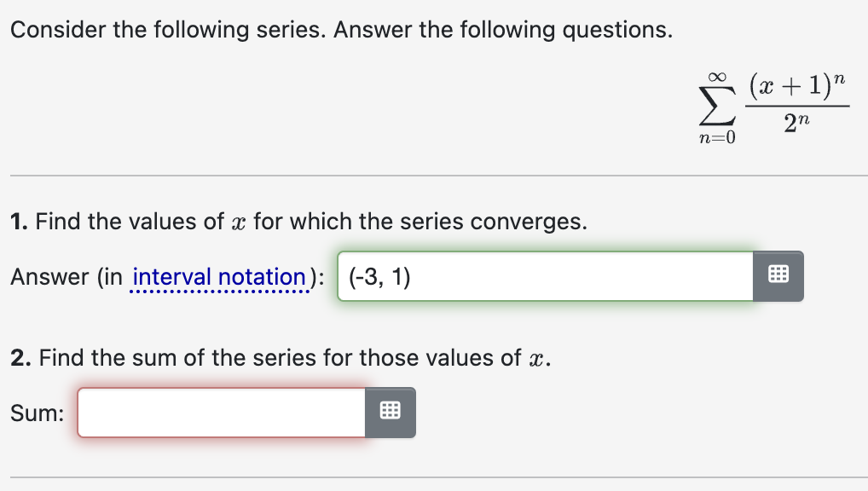Select the interval notation answer text
Viewport: 868px width, 491px height.
373,275
